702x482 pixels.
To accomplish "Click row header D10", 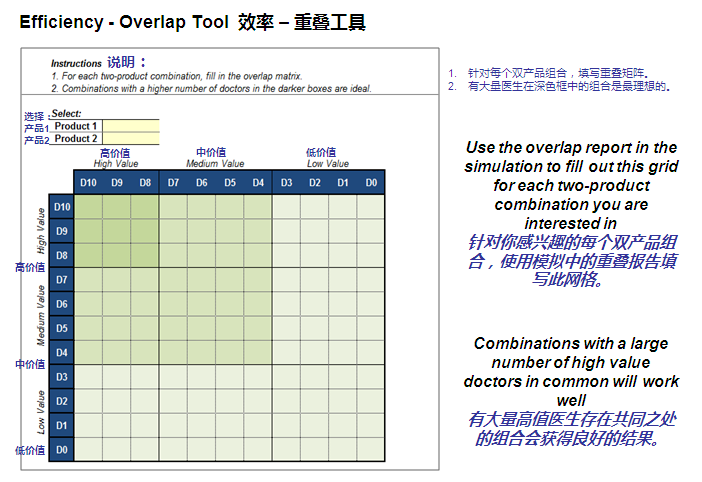I will (x=62, y=207).
